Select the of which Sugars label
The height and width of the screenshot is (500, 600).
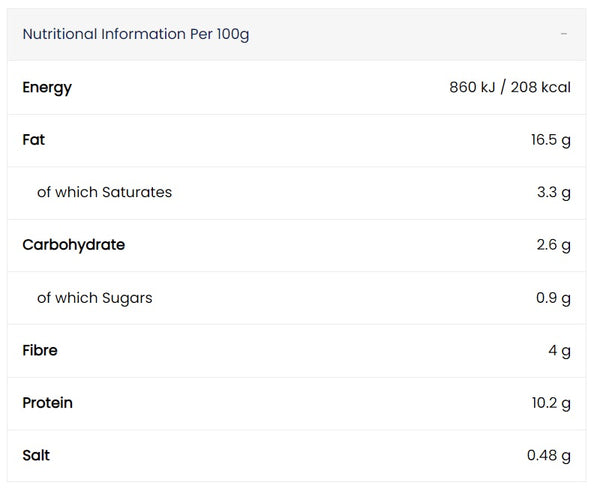95,298
